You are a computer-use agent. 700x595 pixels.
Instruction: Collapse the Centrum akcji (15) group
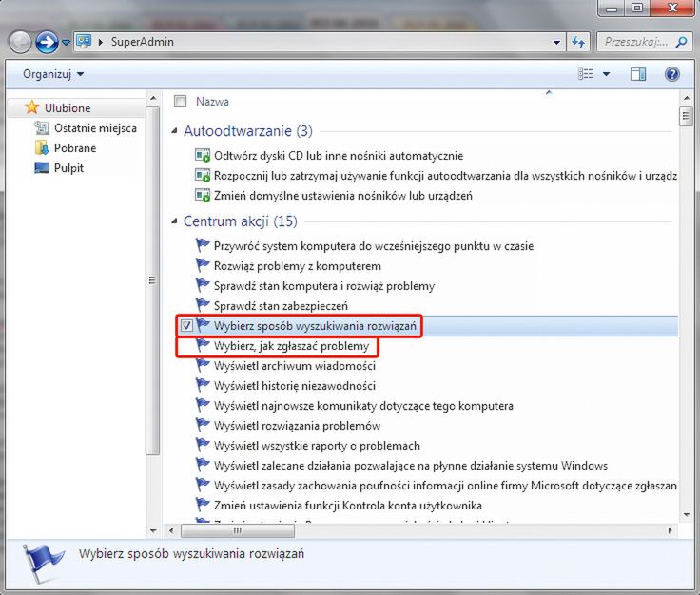tap(174, 221)
